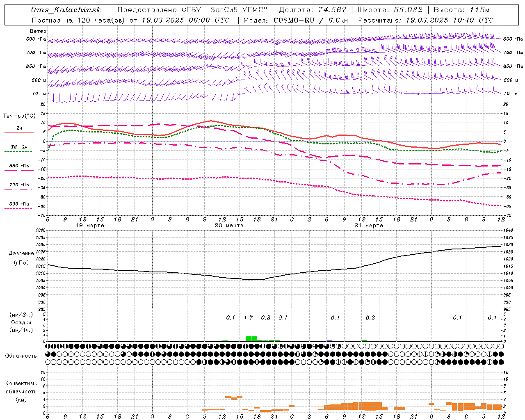Screen dimensions: 525x420
Task: Click the 'Прогноз на 120 часа(ов)' text
Action: (x=78, y=20)
